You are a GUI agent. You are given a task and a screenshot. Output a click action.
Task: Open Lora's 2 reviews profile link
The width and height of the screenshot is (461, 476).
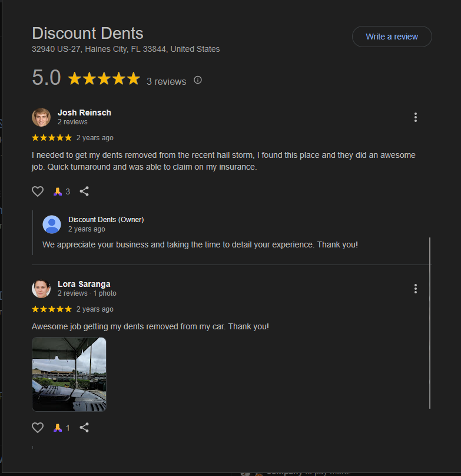click(72, 293)
